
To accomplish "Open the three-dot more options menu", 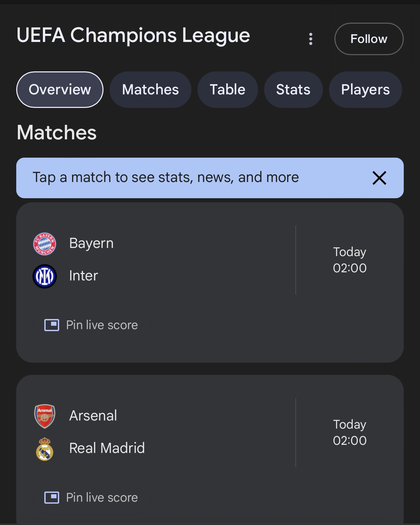I will tap(311, 39).
